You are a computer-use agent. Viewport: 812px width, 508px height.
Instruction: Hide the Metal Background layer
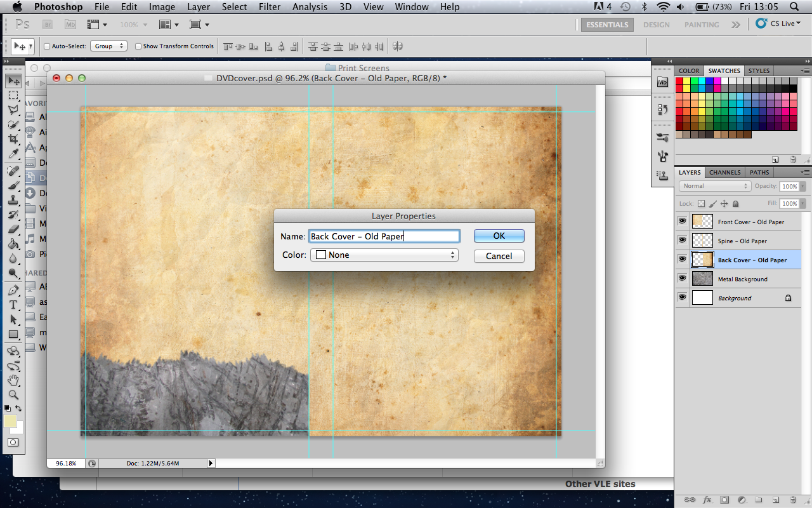point(682,278)
